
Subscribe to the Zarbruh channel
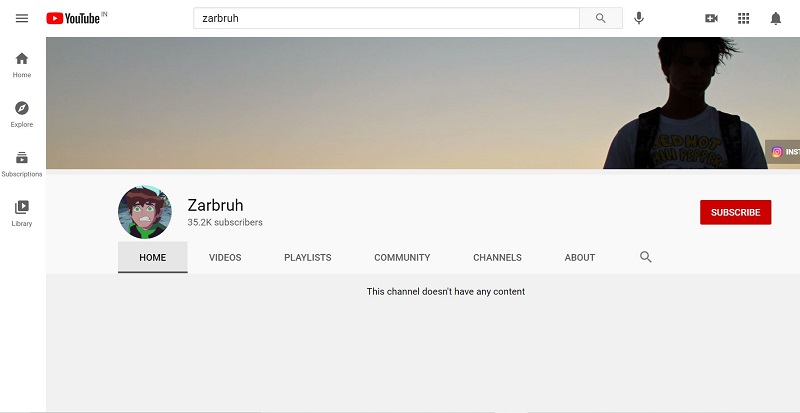(x=735, y=212)
